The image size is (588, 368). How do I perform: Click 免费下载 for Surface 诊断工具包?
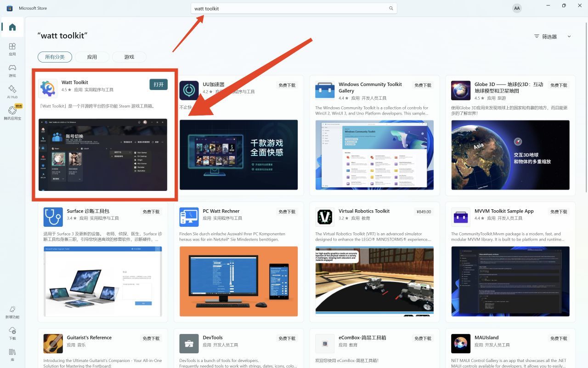click(151, 212)
